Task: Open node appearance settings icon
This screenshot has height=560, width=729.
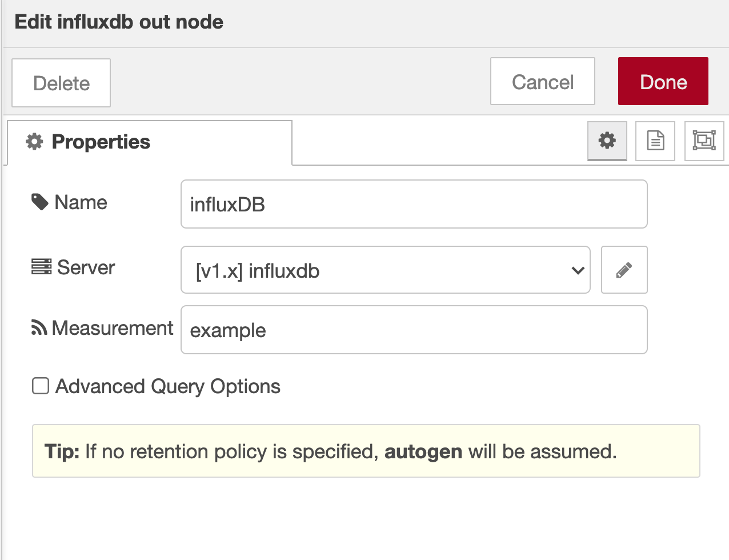Action: click(x=704, y=141)
